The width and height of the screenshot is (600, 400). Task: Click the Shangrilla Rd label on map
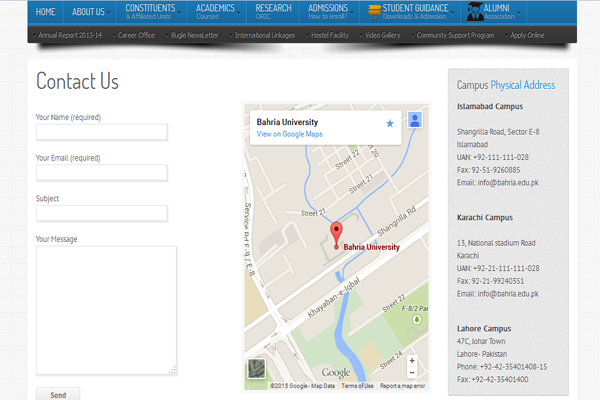pyautogui.click(x=396, y=221)
